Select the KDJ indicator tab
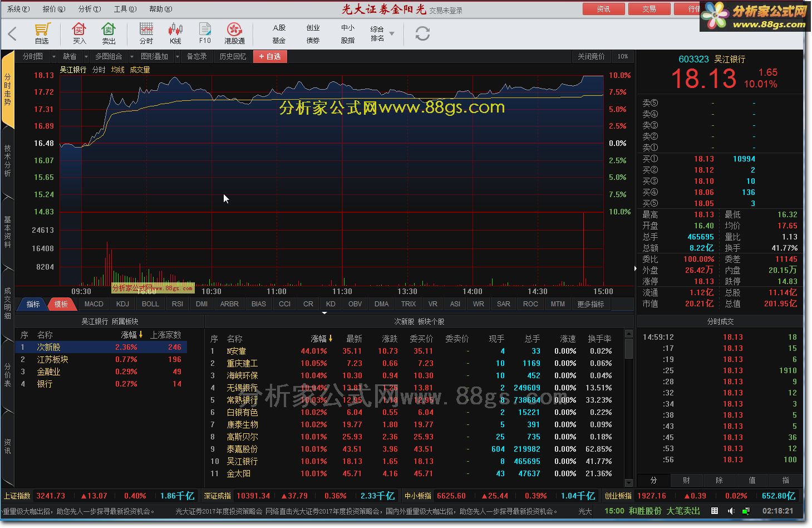 122,304
